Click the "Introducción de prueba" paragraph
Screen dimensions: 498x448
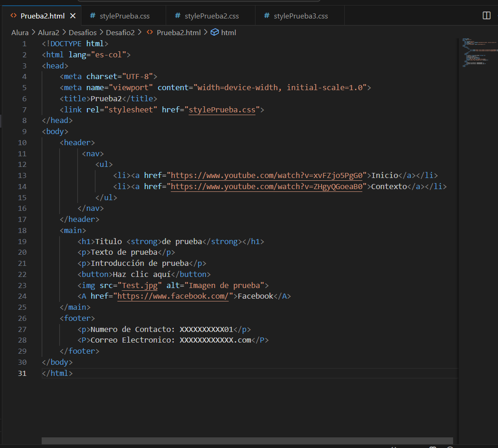point(140,264)
